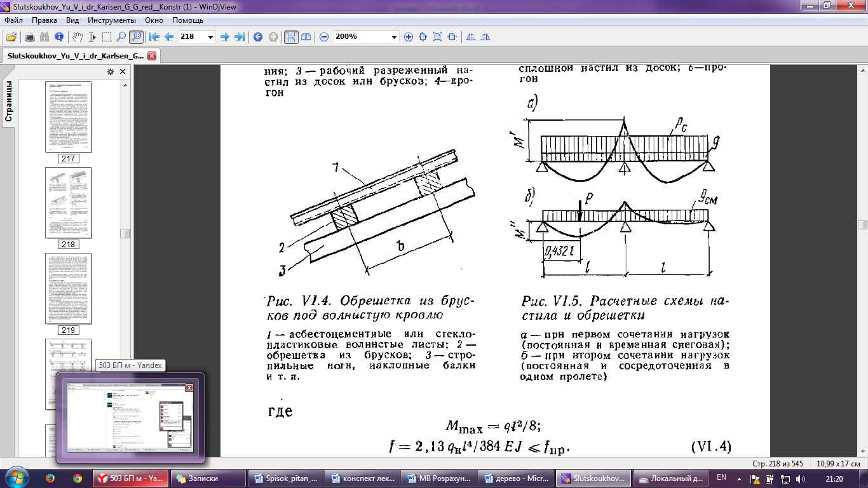
Task: Toggle the magnifying glass tool
Action: 121,37
